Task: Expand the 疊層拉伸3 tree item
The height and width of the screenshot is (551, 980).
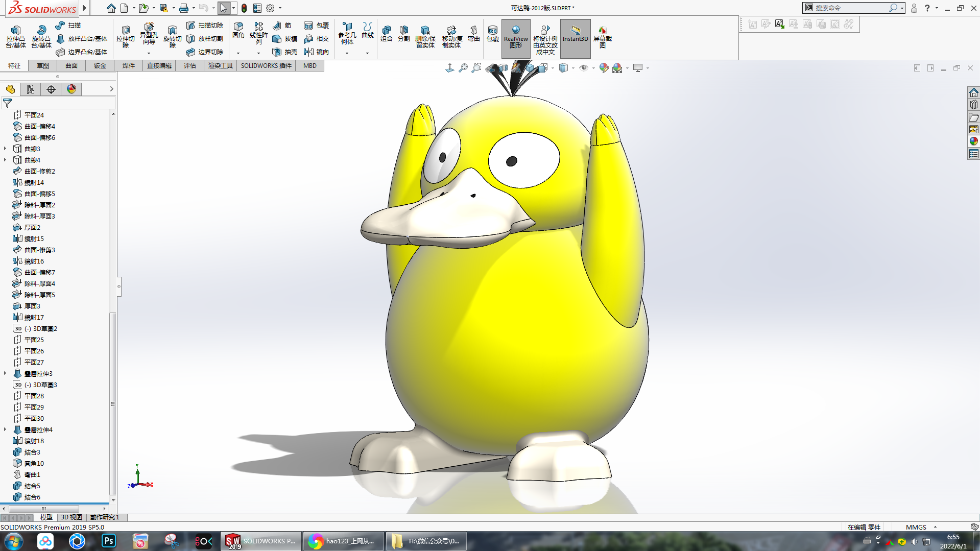Action: point(5,373)
